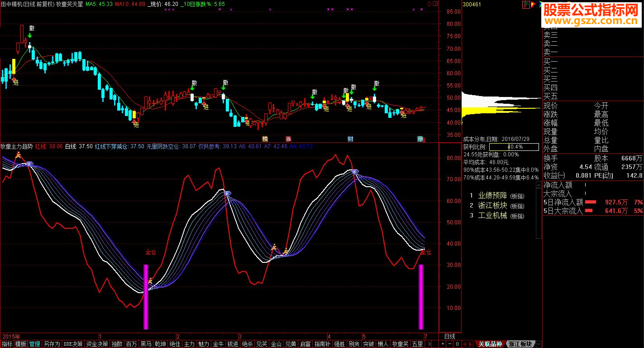Image resolution: width=644 pixels, height=348 pixels.
Task: Switch to the 黑马 indicator tab
Action: [x=146, y=344]
